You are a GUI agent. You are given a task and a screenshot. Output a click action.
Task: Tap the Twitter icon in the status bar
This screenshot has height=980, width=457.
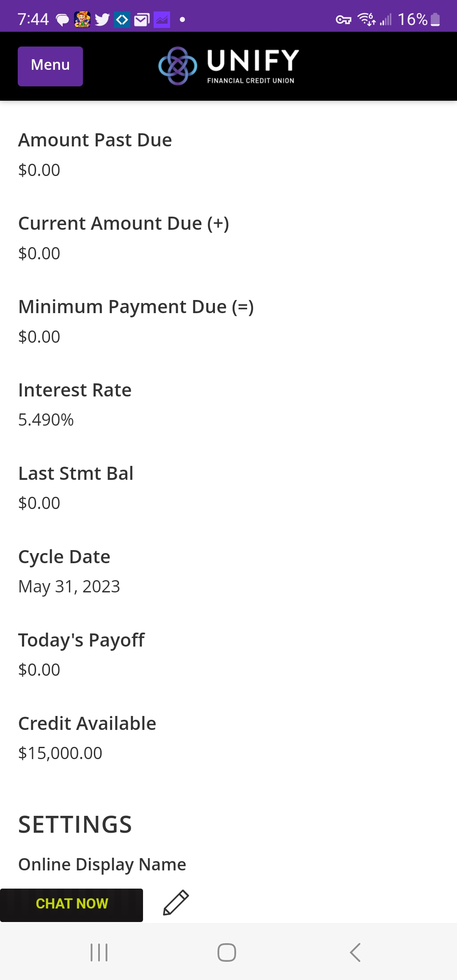pos(102,19)
